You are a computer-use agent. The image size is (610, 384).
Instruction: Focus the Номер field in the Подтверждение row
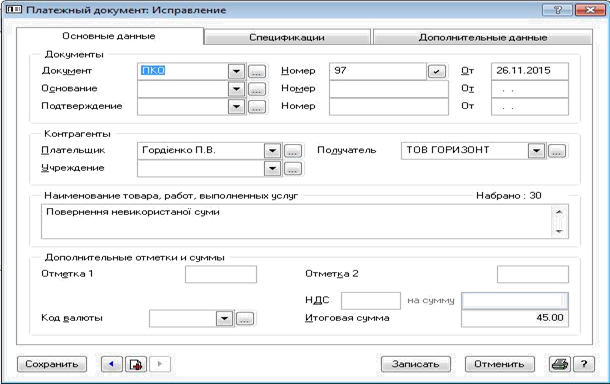pos(389,107)
